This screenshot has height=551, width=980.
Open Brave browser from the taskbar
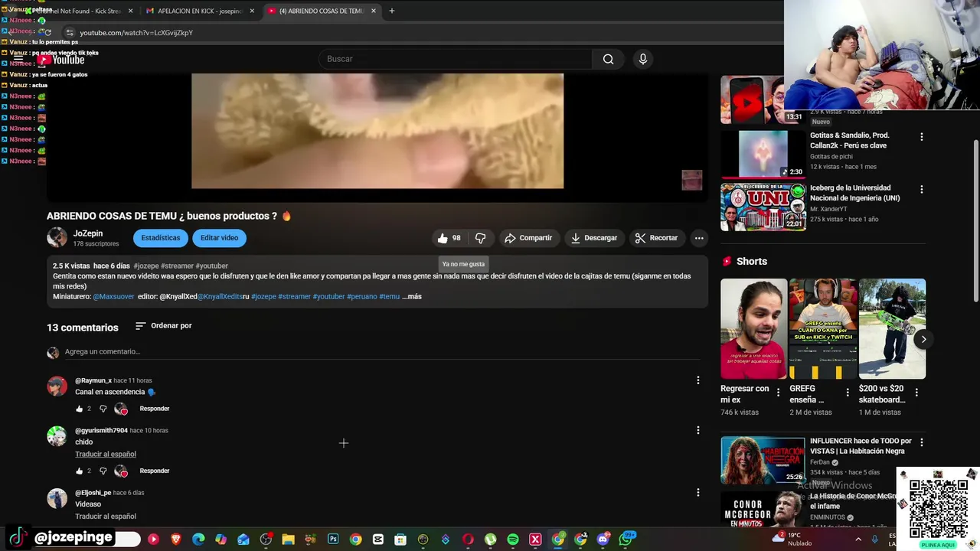pyautogui.click(x=176, y=540)
